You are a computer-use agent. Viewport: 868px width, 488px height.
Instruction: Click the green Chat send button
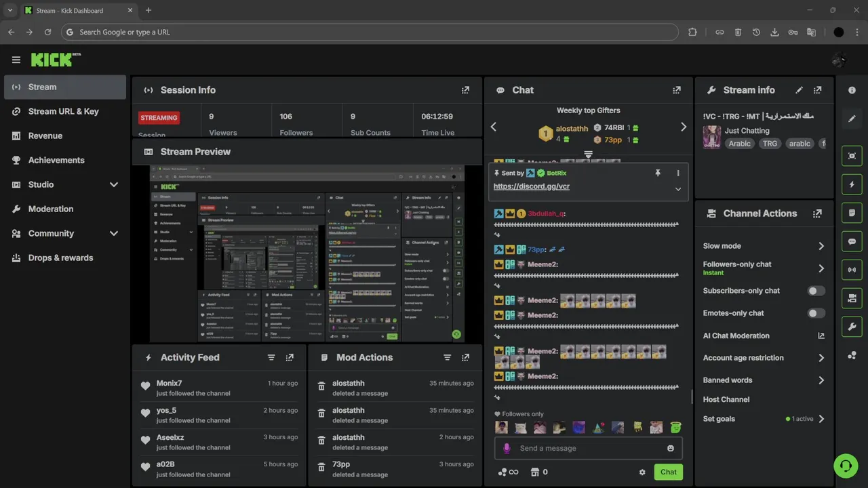[x=668, y=472]
